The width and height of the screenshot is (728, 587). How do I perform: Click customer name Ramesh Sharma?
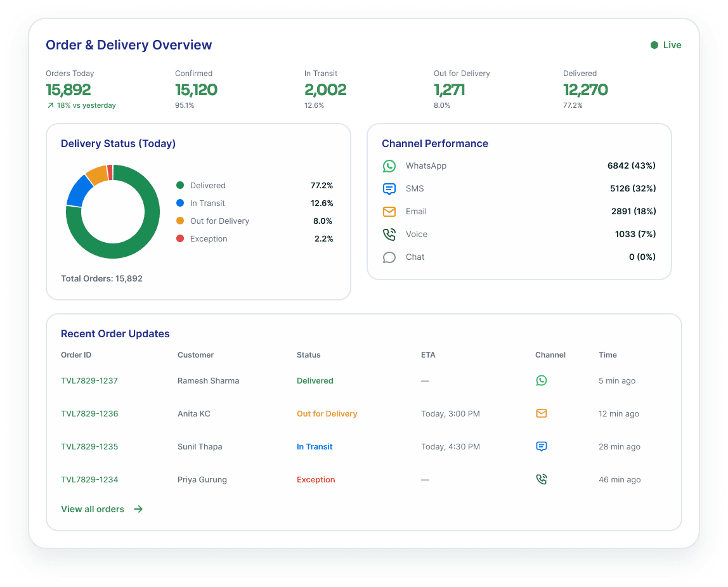208,380
